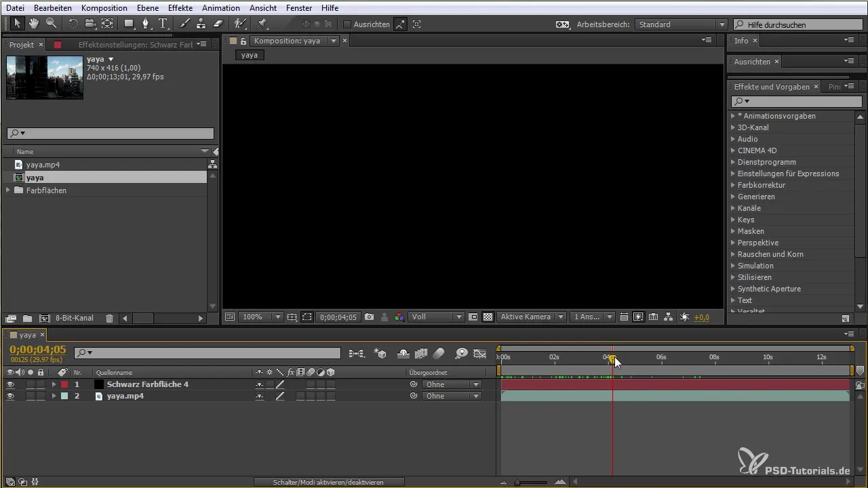This screenshot has height=488, width=868.
Task: Open the Datei menu
Action: point(15,8)
